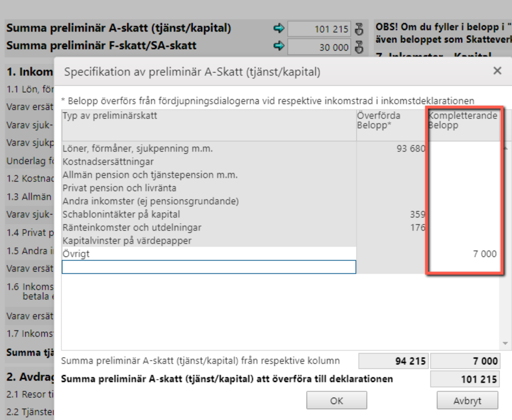Viewport: 512px width, 420px height.
Task: Click the empty description field below Övrigt
Action: coord(209,267)
